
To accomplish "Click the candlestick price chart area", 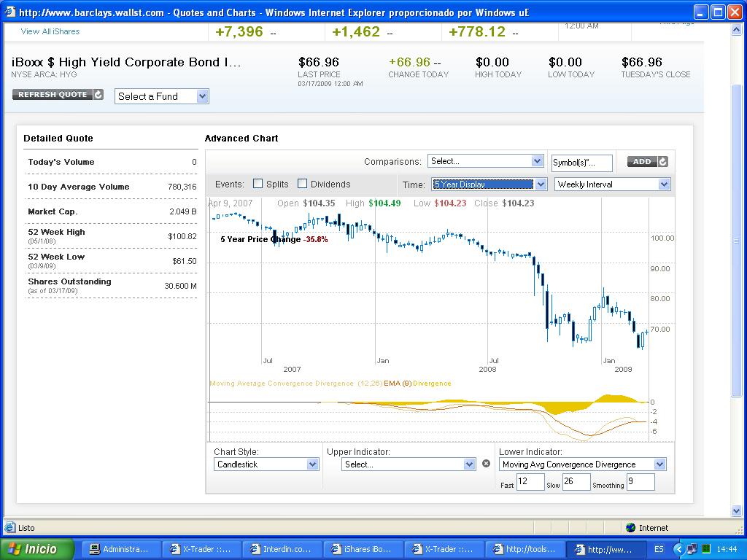I will [x=427, y=281].
